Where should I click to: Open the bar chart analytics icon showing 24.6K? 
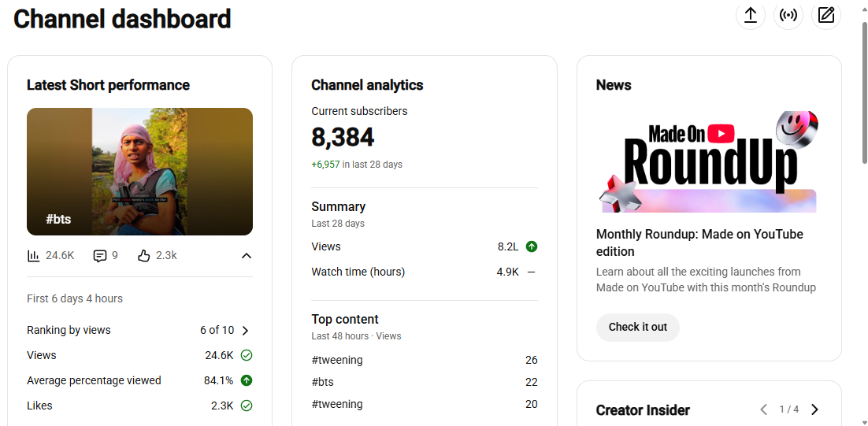tap(34, 256)
